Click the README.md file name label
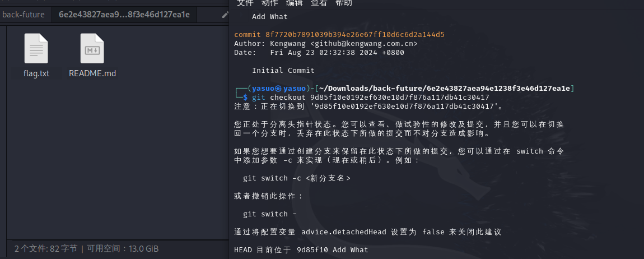This screenshot has height=259, width=644. [92, 73]
